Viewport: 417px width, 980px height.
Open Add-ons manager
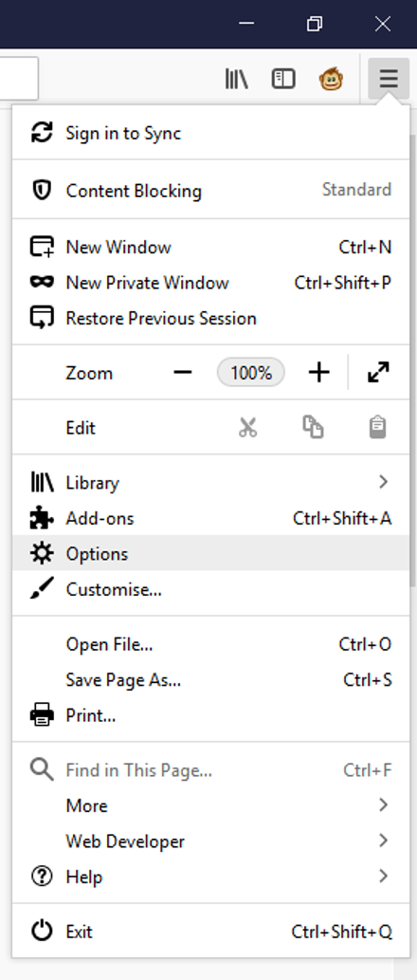211,517
